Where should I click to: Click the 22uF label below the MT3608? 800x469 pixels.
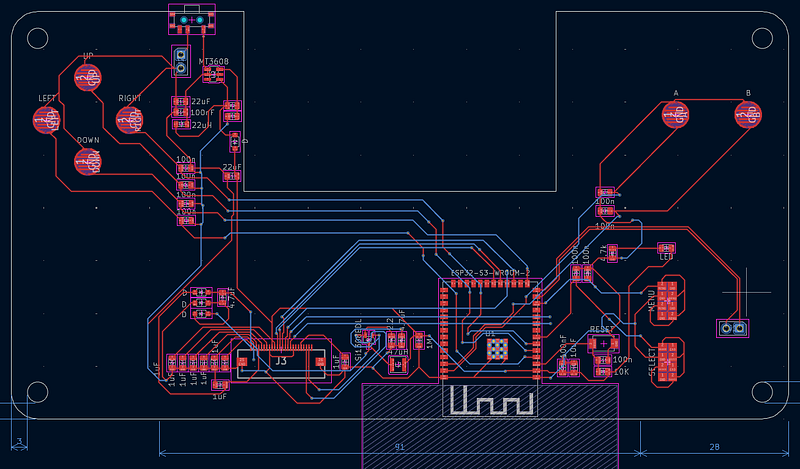click(201, 102)
